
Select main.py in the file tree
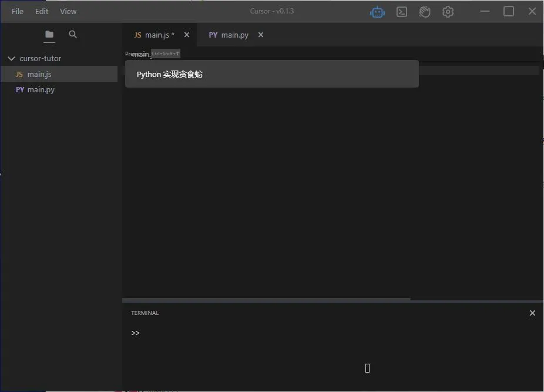41,90
